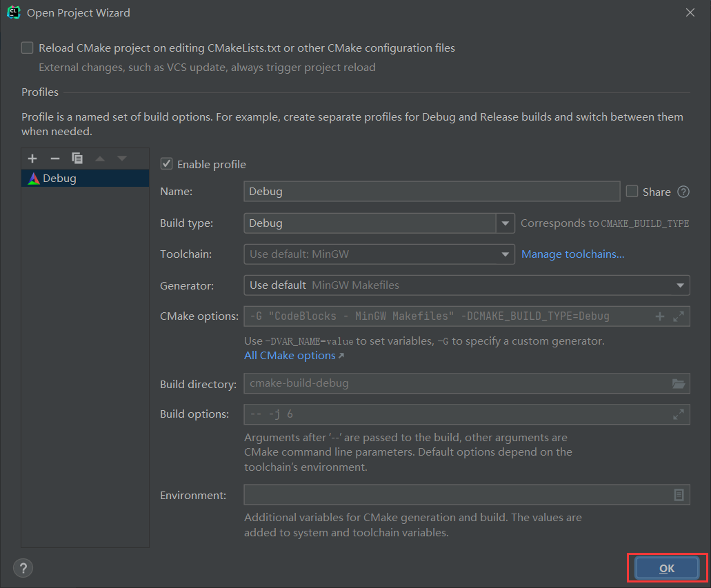
Task: Select the Debug profile in list
Action: (86, 178)
